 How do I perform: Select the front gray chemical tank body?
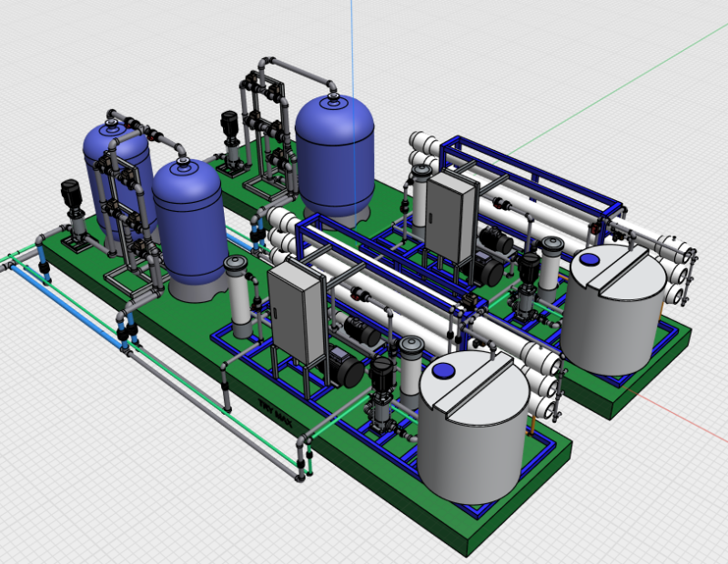pos(471,437)
